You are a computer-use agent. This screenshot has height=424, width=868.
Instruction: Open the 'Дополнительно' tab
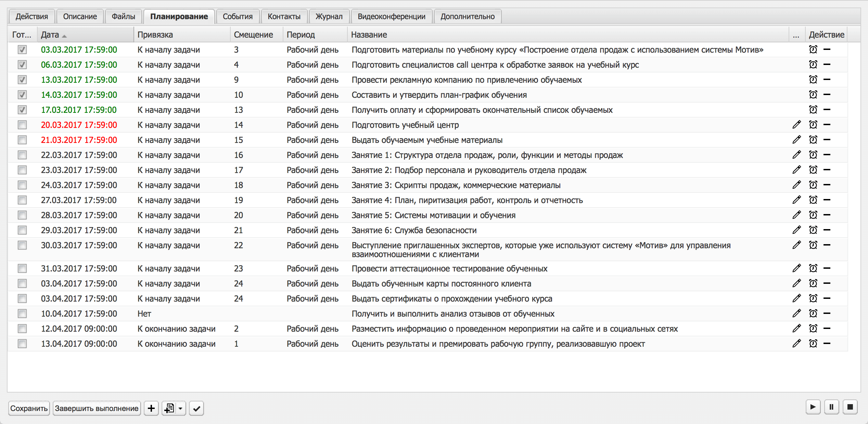(468, 16)
